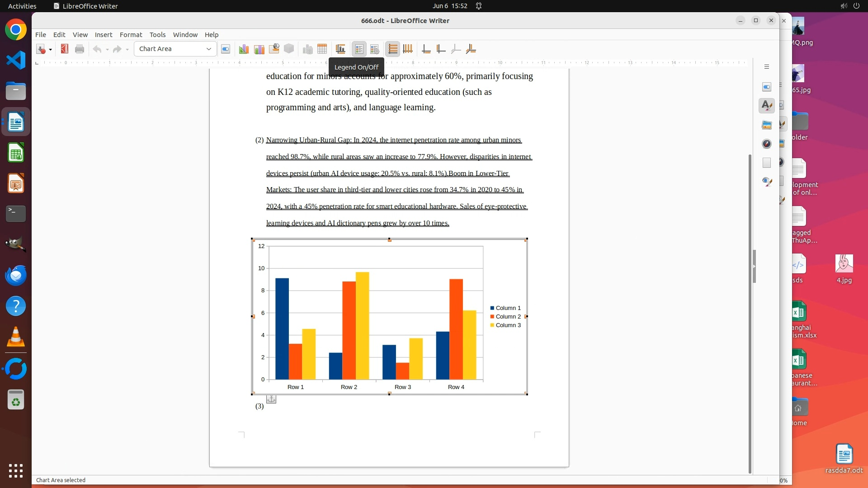Open the Format menu
Image resolution: width=868 pixels, height=488 pixels.
131,35
